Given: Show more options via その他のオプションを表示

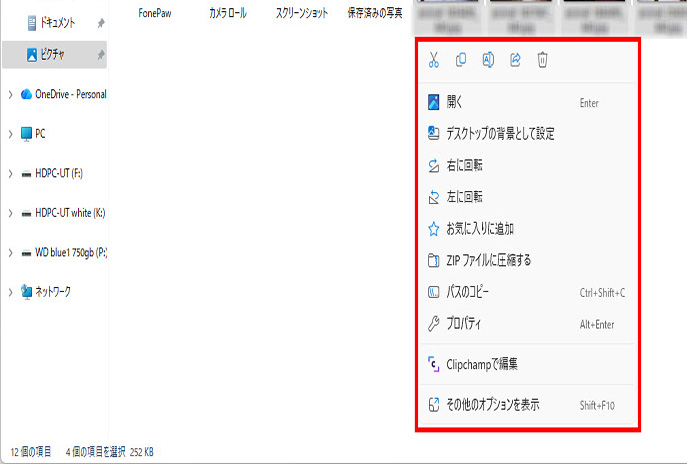Looking at the screenshot, I should tap(492, 405).
